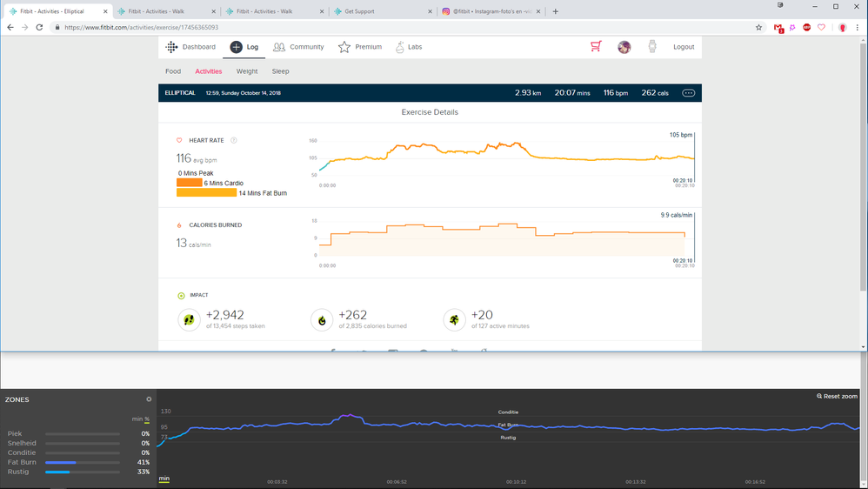The image size is (868, 489).
Task: Click the Dashboard link text
Action: [198, 47]
